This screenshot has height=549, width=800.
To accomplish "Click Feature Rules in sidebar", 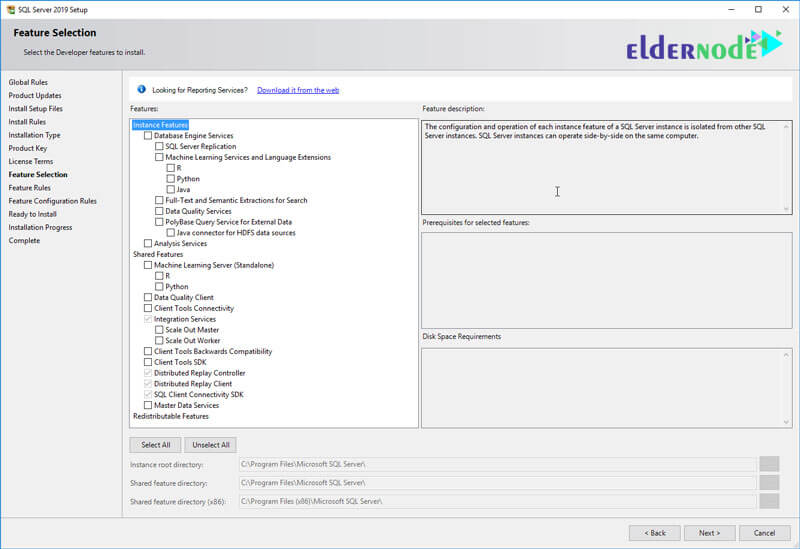I will [30, 188].
